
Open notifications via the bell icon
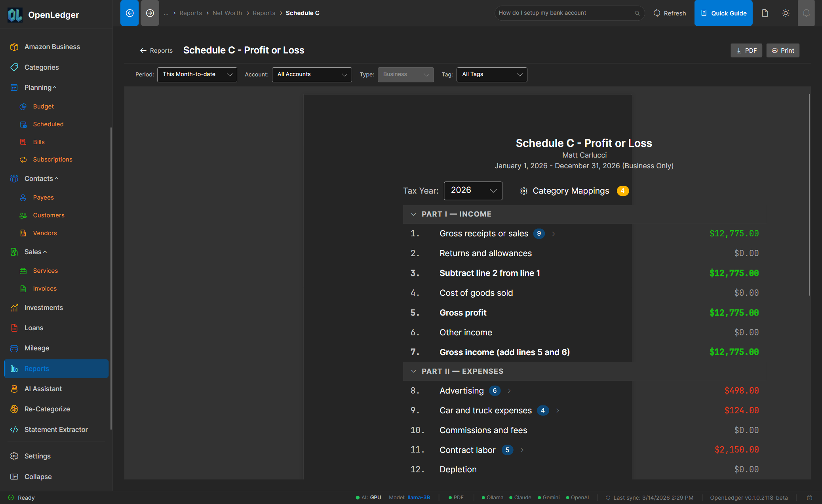806,13
